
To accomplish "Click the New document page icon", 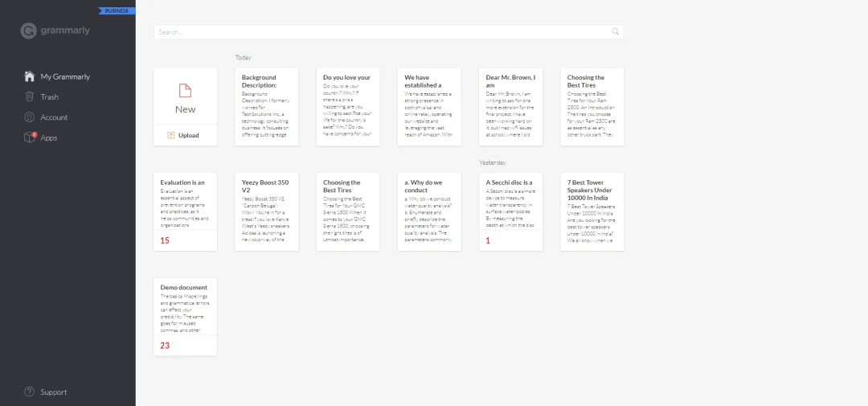I will (x=186, y=91).
